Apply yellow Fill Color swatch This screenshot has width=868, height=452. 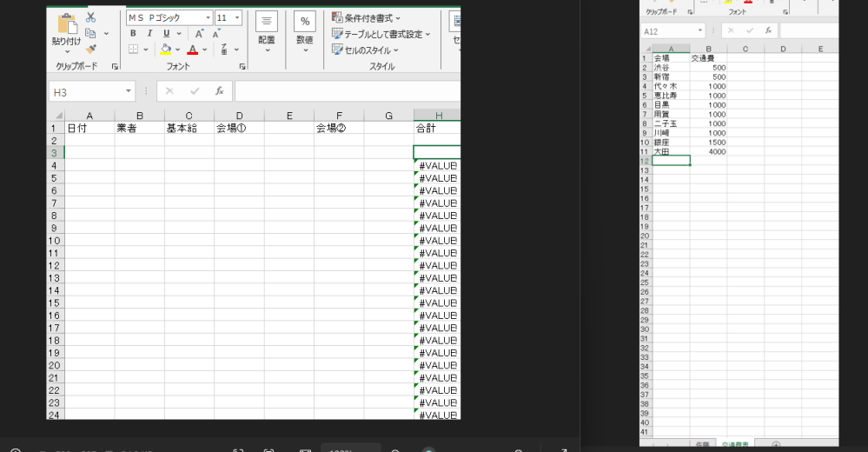click(165, 50)
